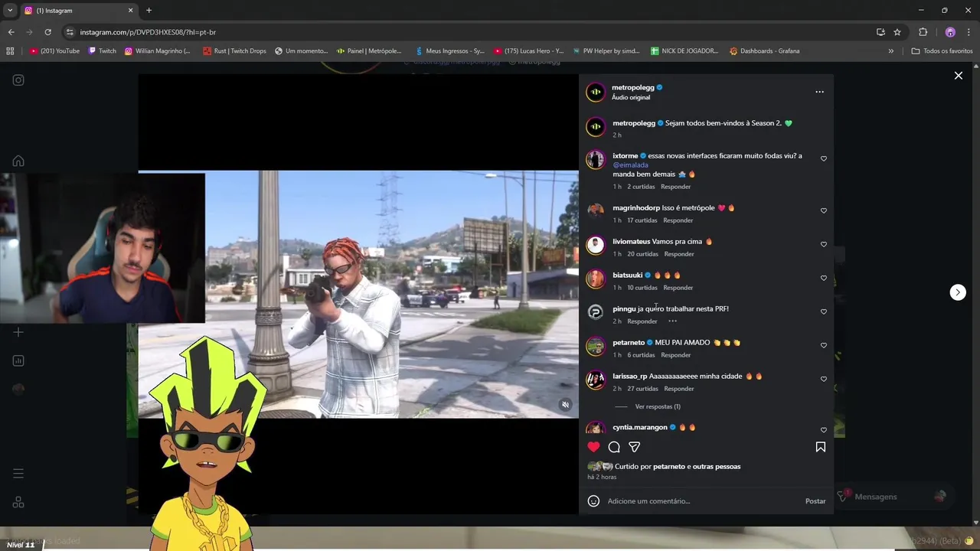
Task: Open the tab search dropdown arrow
Action: click(x=10, y=11)
